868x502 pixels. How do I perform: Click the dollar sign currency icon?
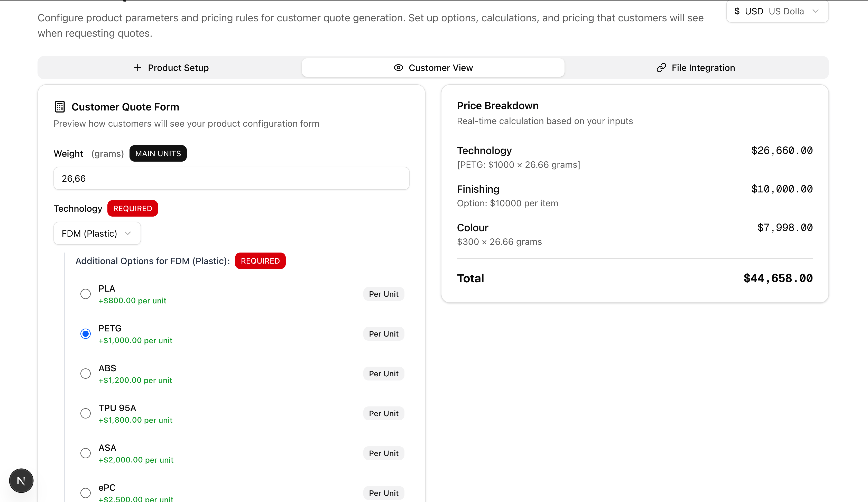pyautogui.click(x=737, y=11)
